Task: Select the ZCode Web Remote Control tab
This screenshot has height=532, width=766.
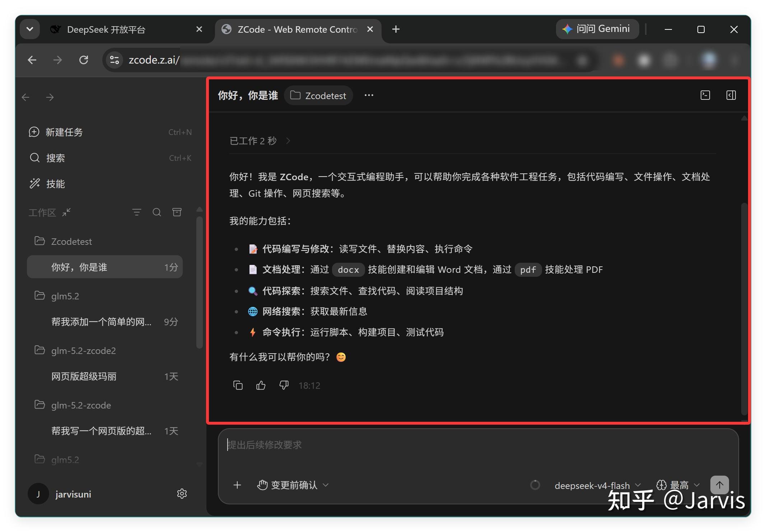Action: pos(297,29)
